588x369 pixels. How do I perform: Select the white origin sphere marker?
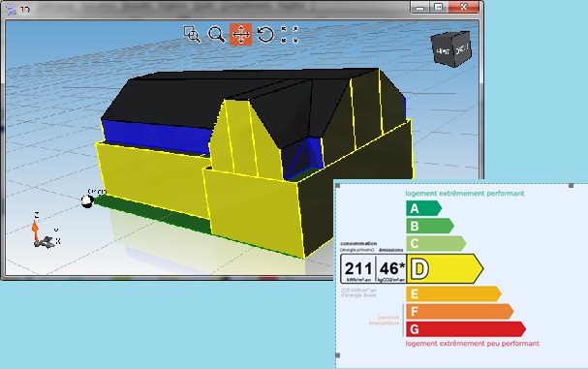coord(87,201)
